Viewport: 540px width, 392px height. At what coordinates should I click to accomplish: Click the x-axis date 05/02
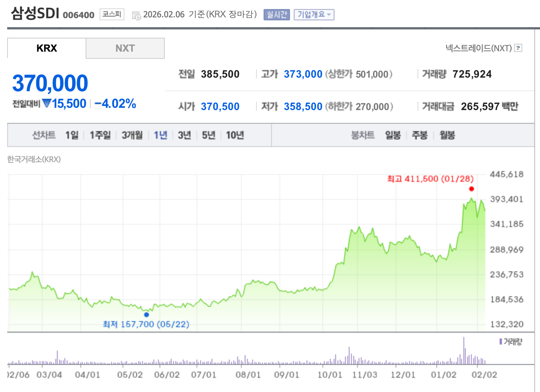tap(130, 375)
